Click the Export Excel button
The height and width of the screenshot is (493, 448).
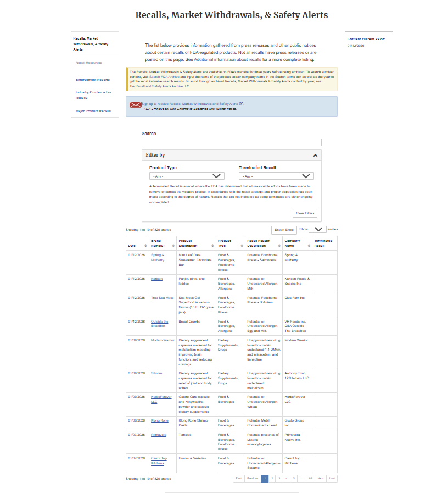coord(284,230)
